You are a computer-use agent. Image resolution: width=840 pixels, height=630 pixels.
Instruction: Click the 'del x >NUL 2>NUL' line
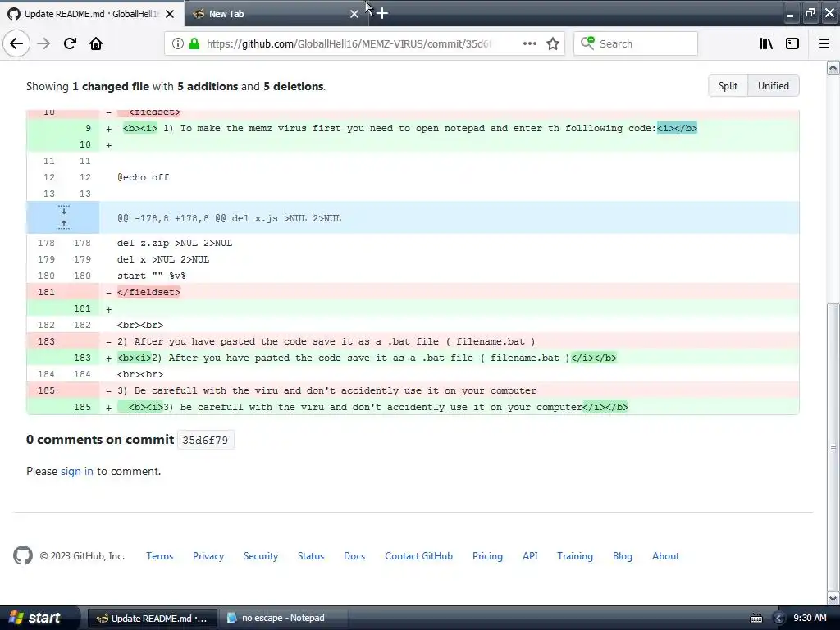(163, 259)
